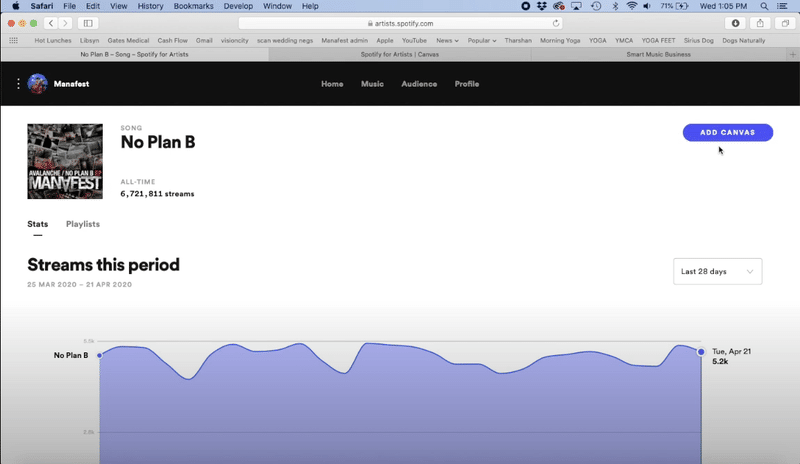Open the Libsyn bookmark
Screen dimensions: 800x464
89,40
